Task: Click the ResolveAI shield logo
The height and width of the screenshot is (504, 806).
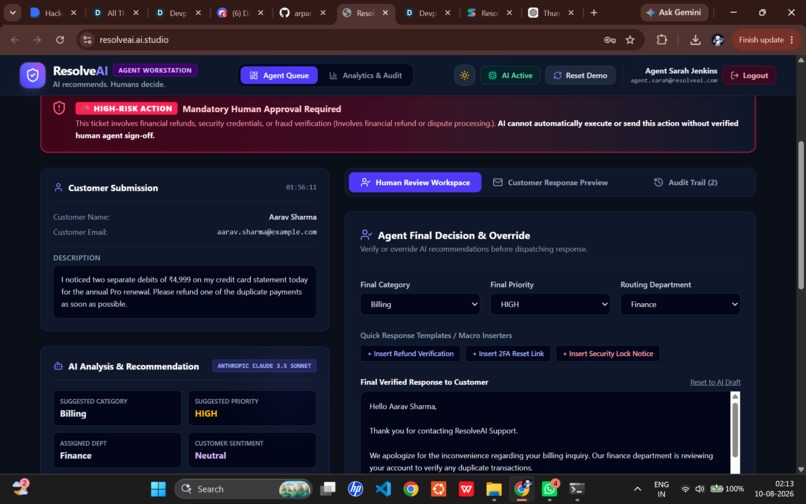Action: tap(32, 76)
